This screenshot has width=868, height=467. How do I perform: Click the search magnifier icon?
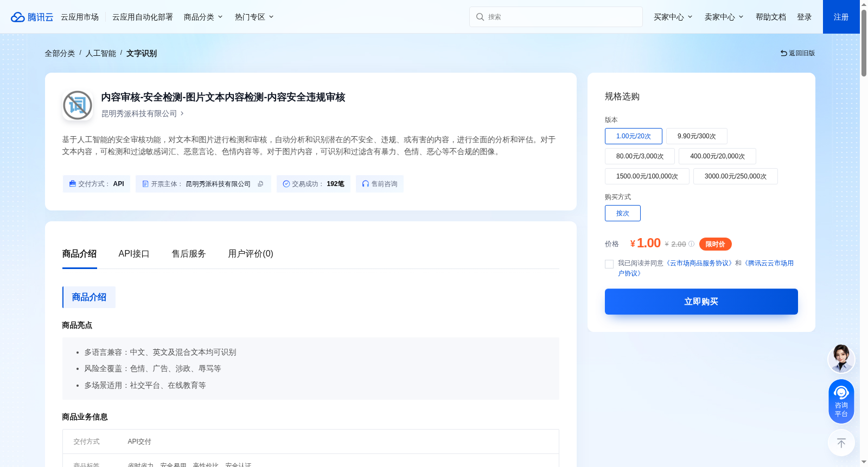[480, 17]
